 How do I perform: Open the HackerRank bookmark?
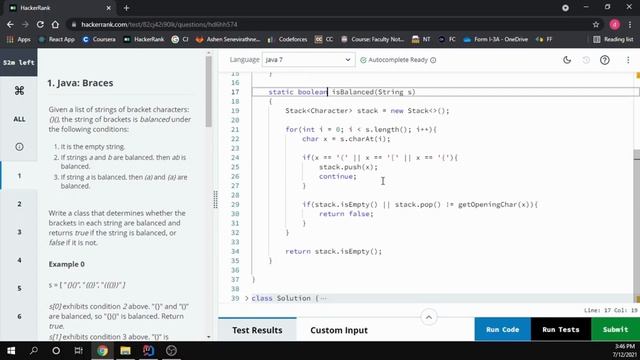pyautogui.click(x=144, y=39)
